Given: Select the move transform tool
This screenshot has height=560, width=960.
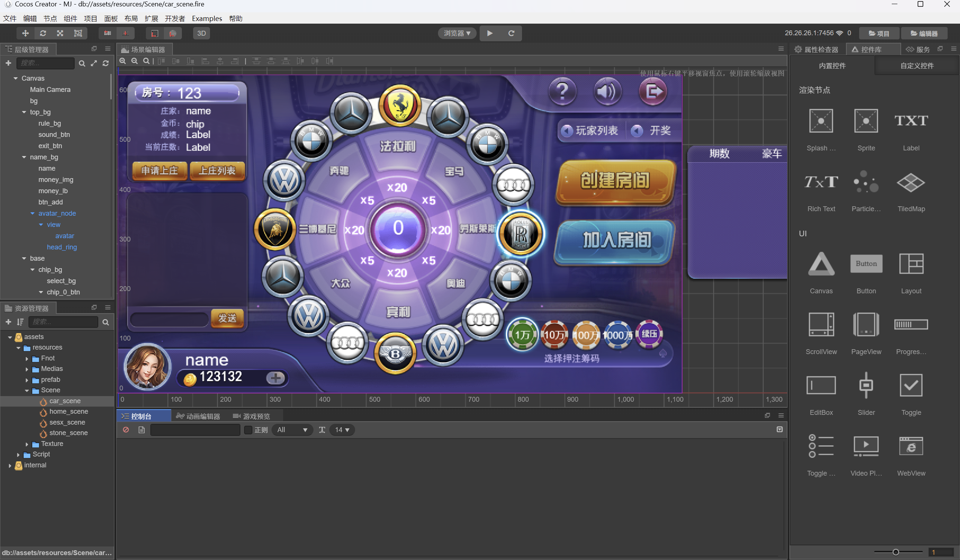Looking at the screenshot, I should point(25,33).
